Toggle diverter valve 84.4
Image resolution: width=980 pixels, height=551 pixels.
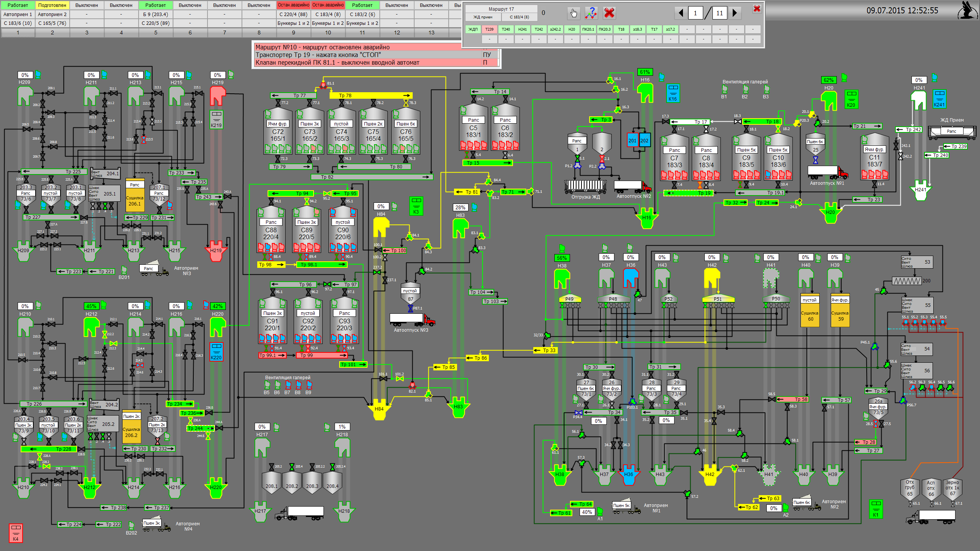(488, 181)
